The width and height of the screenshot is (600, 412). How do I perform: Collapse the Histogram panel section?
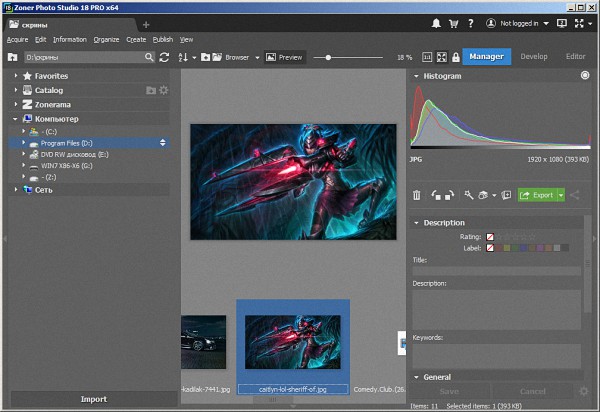(x=416, y=76)
